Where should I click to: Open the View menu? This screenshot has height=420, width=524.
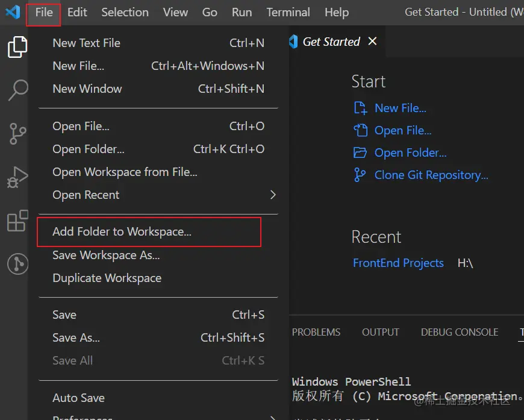pos(175,13)
